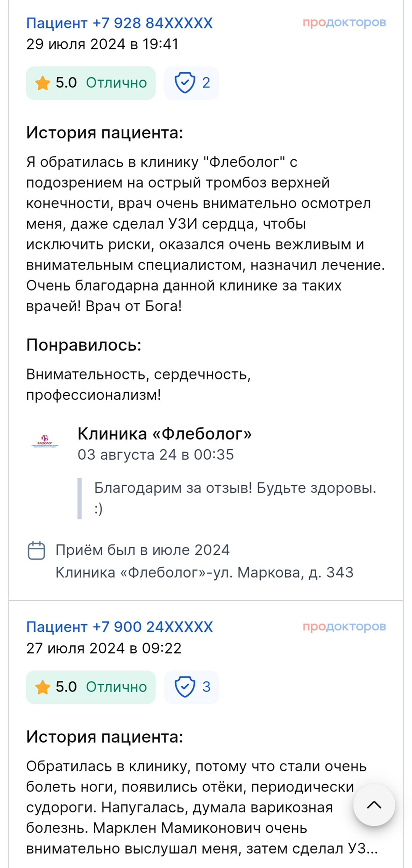The image size is (412, 868).
Task: Click the review date 27 июля 2024
Action: [x=103, y=648]
